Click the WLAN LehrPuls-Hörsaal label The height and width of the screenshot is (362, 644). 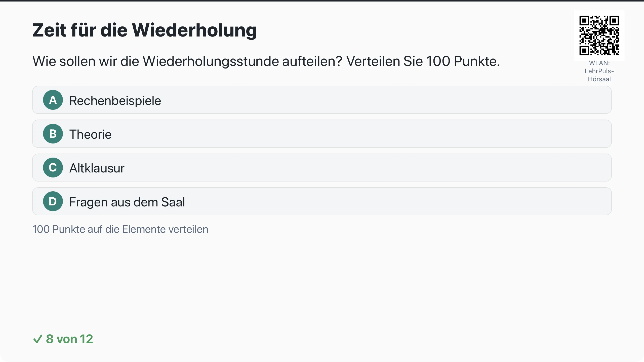pos(599,71)
